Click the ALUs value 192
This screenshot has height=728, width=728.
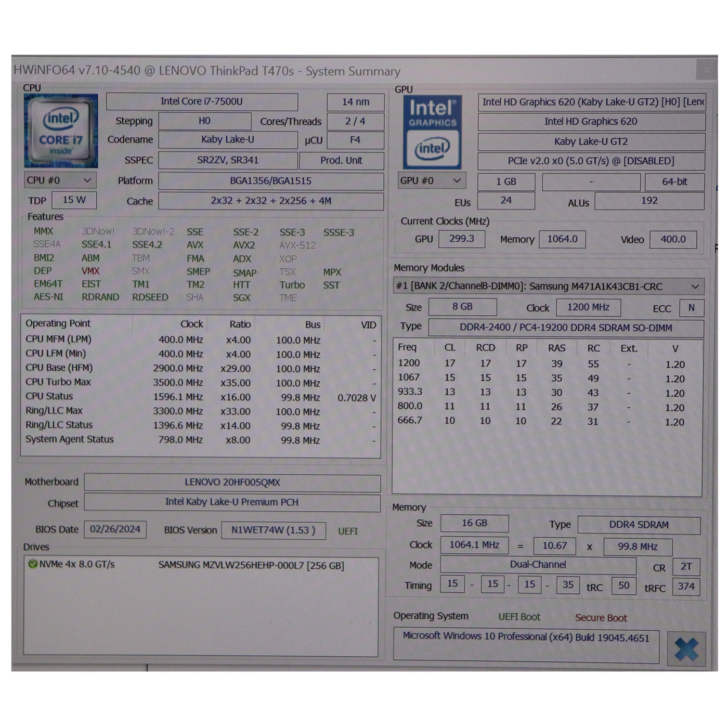(x=649, y=201)
